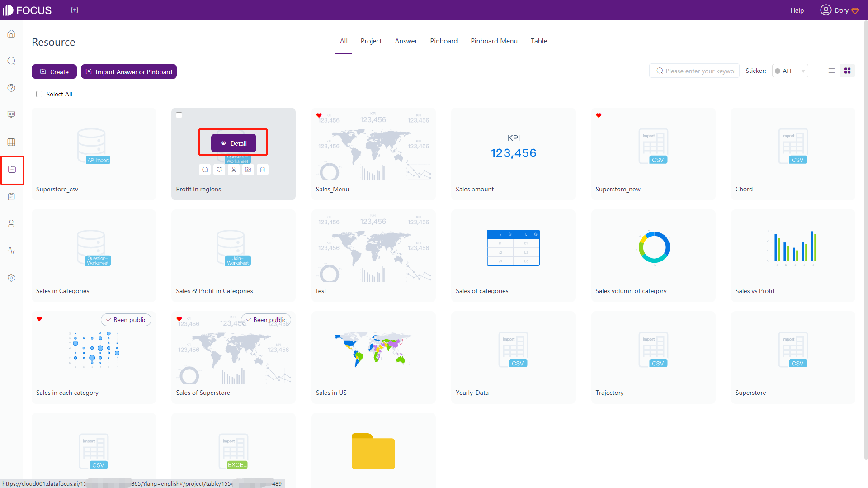
Task: Switch to the Project tab
Action: (371, 41)
